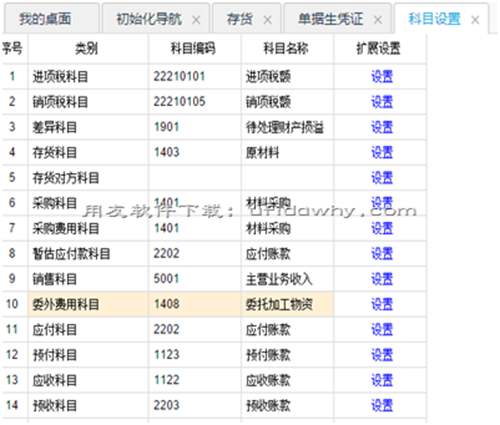
Task: Click 设置 link for 暂估应付款科目 row
Action: (x=382, y=254)
